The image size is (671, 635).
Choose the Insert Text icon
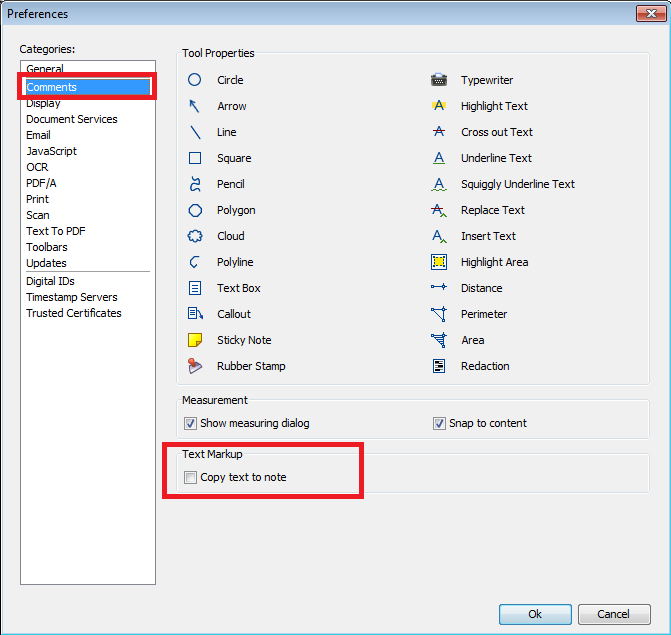pyautogui.click(x=439, y=236)
